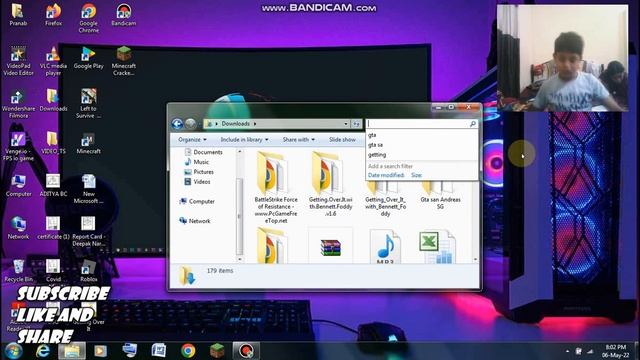Open the Share with dropdown
This screenshot has height=360, width=640.
point(299,140)
